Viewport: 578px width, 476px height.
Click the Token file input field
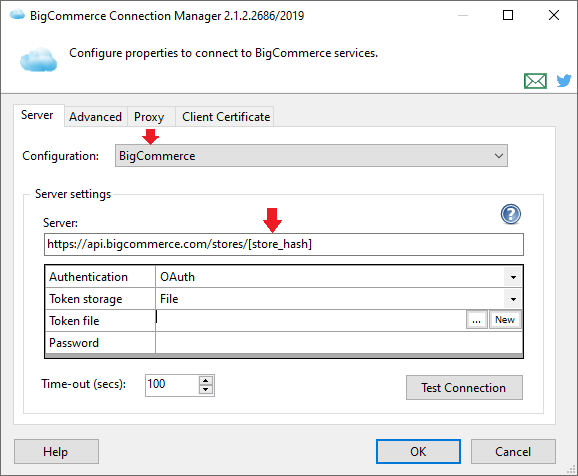(x=311, y=320)
